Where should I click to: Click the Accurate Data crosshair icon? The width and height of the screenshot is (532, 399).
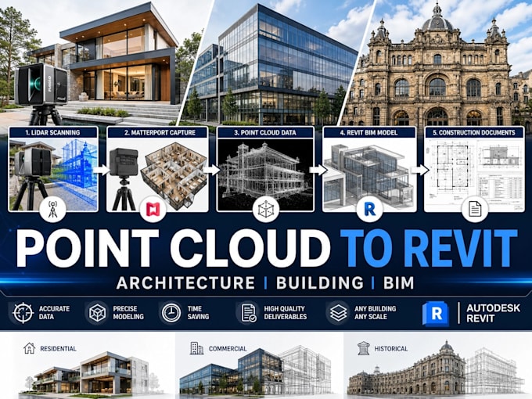click(x=23, y=312)
